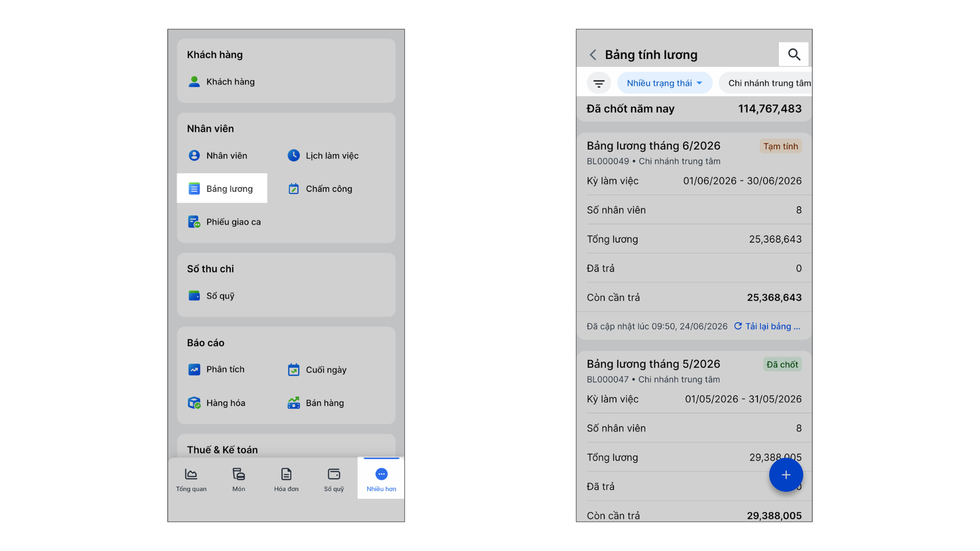Screen dimensions: 980x551
Task: Switch to the Sổ quỹ bottom tab
Action: point(334,480)
